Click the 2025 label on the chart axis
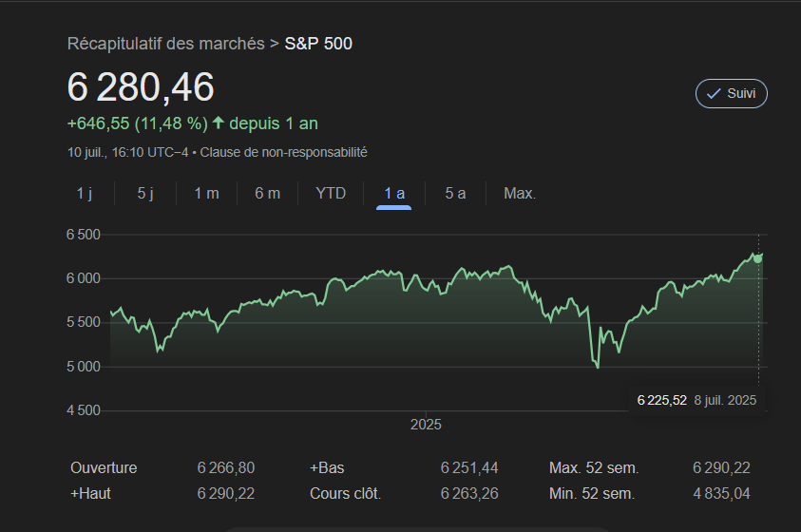The height and width of the screenshot is (532, 801). 426,425
